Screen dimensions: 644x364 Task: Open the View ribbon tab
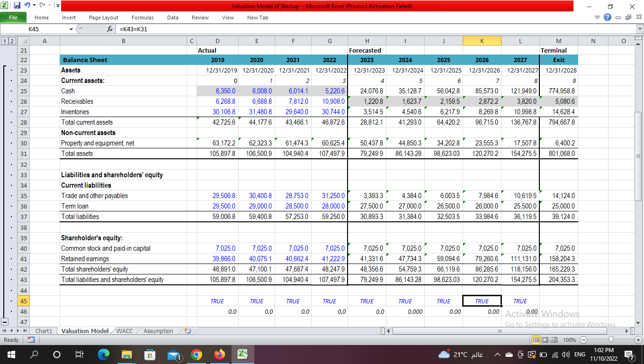[228, 18]
